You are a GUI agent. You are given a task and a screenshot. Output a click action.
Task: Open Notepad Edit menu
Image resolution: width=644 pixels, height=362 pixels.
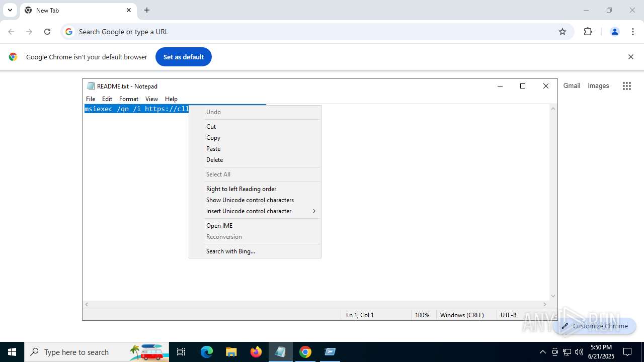point(107,99)
